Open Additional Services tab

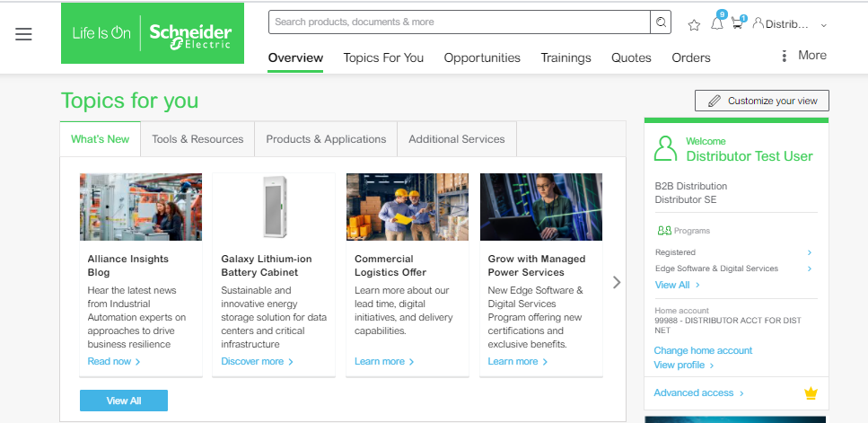(x=457, y=139)
